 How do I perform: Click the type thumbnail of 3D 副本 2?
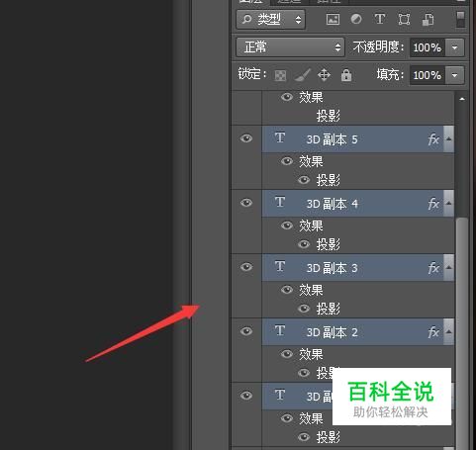[x=280, y=330]
